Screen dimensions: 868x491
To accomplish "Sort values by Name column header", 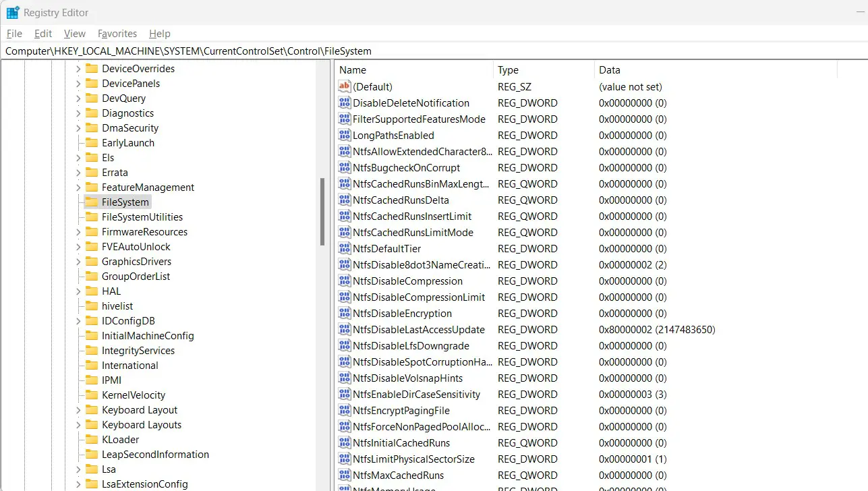I will (414, 70).
